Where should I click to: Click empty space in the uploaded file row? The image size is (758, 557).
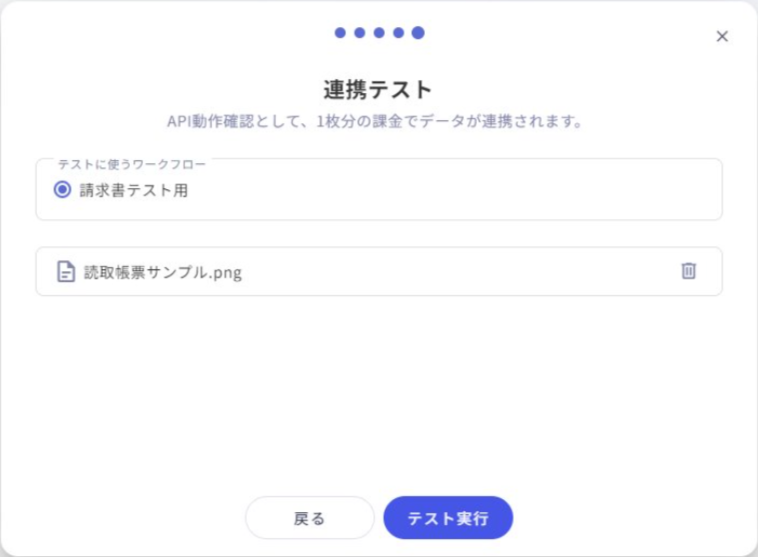(x=459, y=271)
